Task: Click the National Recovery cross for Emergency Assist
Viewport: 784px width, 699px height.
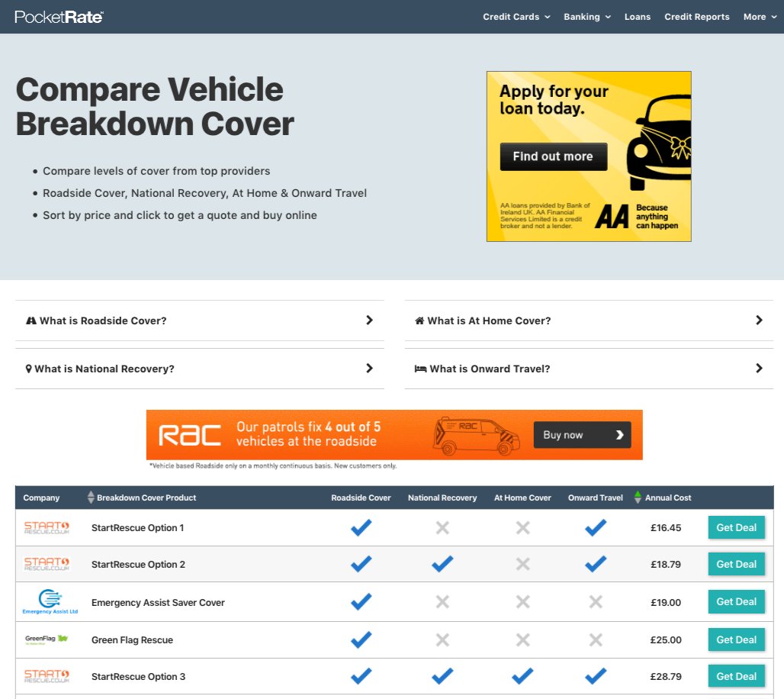Action: 442,601
